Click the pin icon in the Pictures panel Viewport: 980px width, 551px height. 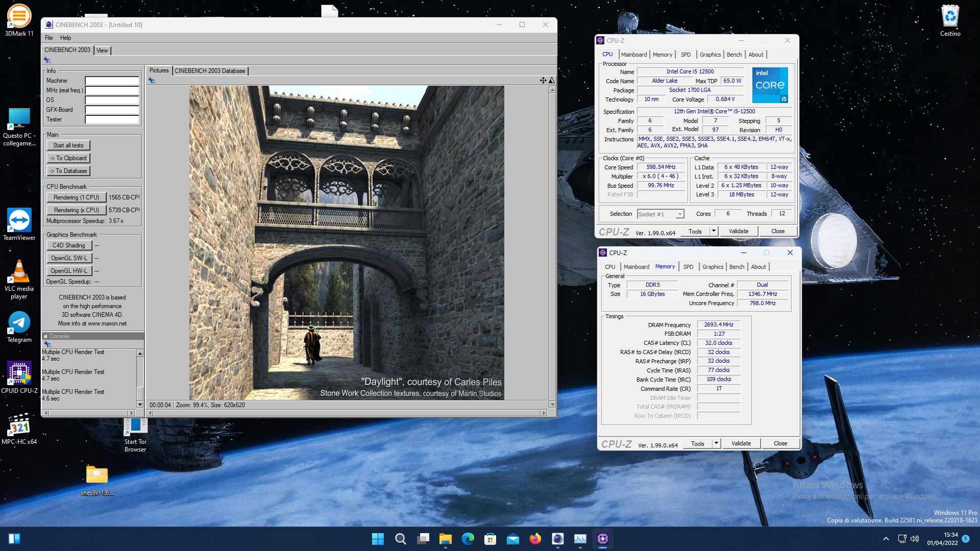pyautogui.click(x=152, y=81)
